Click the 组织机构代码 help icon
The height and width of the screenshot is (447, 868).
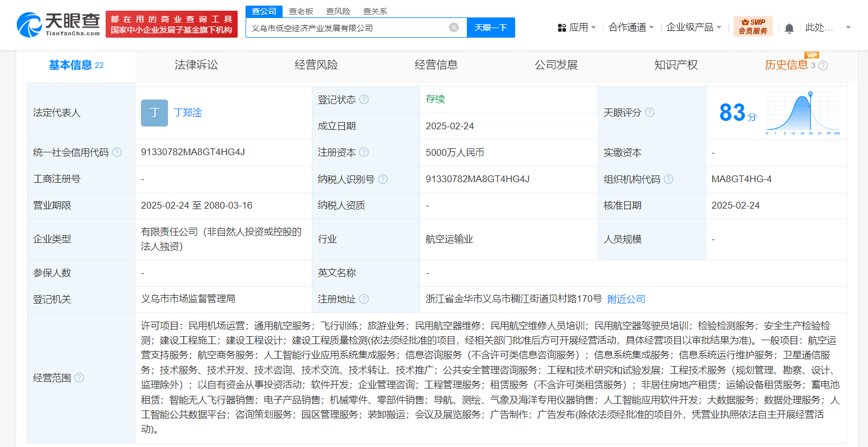point(669,179)
